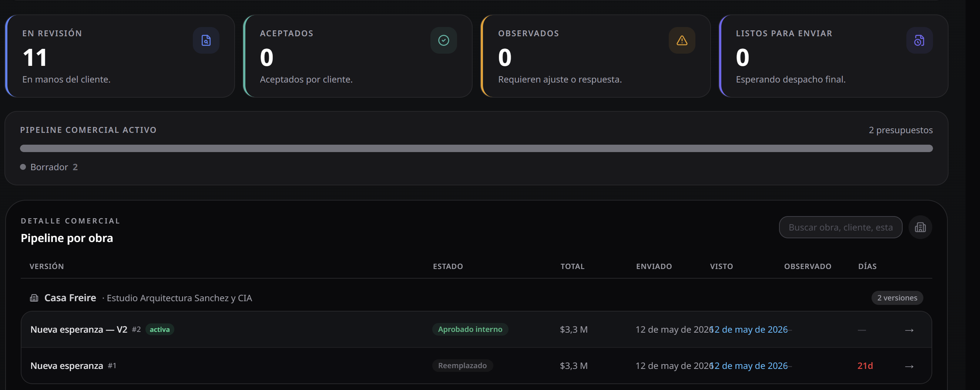980x390 pixels.
Task: Click the Total column header
Action: [x=572, y=266]
